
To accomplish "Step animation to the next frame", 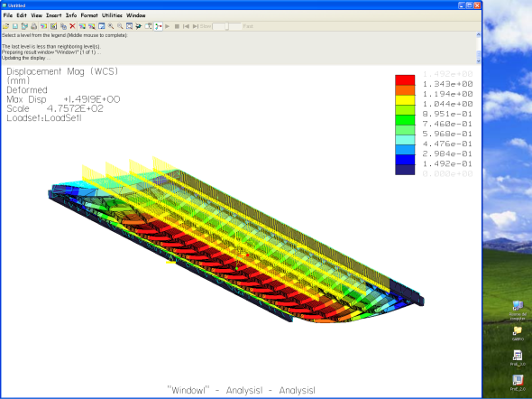I will point(196,26).
